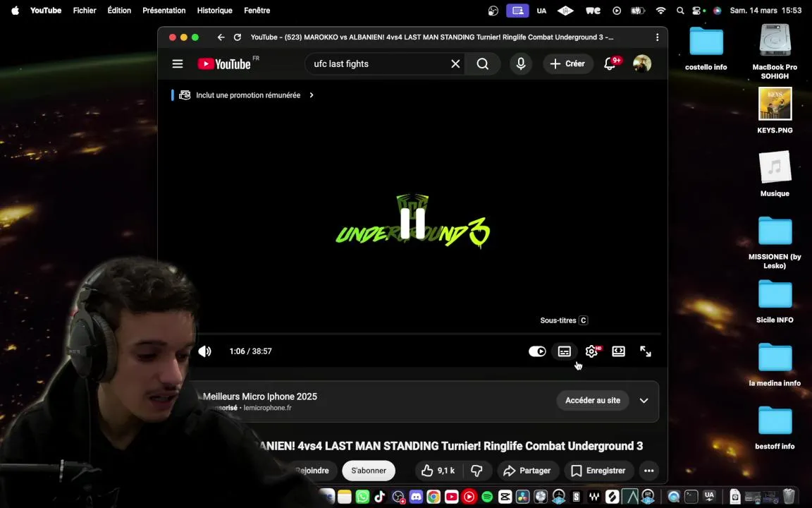Click the magnifier search button

pyautogui.click(x=483, y=64)
